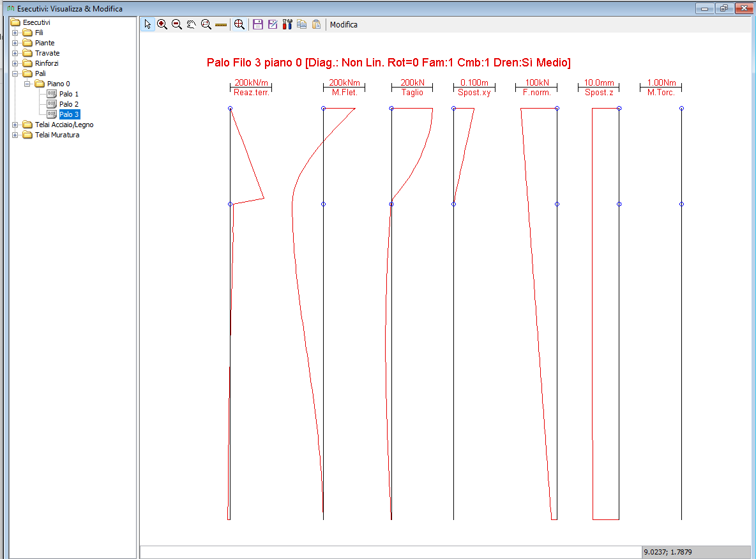Select the arrow pointer tool
Image resolution: width=756 pixels, height=559 pixels.
click(x=147, y=25)
